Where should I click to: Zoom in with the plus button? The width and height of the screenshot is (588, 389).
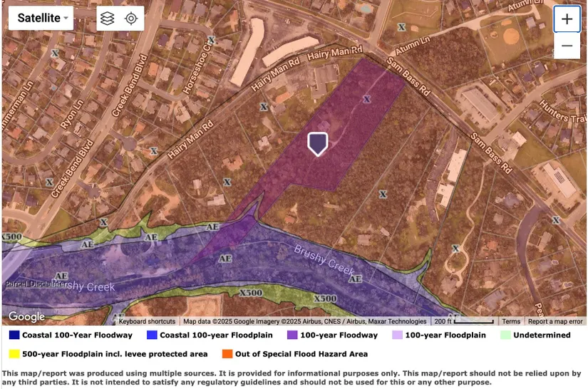click(567, 19)
